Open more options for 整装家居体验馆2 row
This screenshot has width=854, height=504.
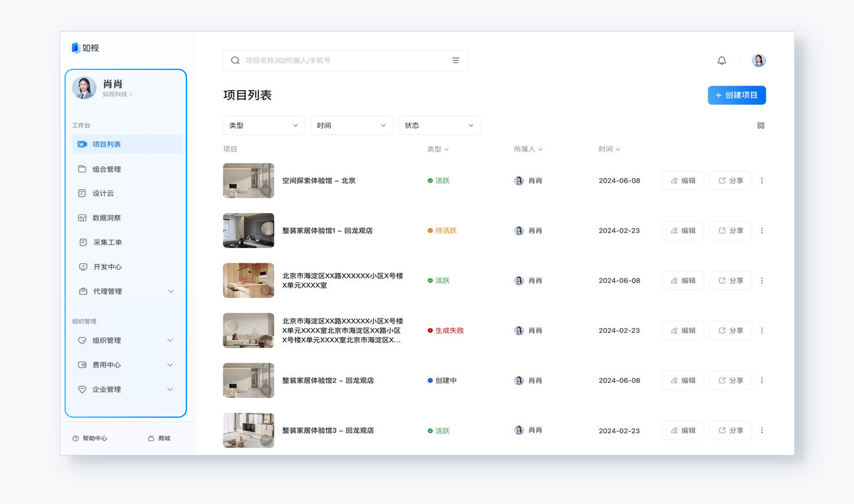click(x=762, y=380)
